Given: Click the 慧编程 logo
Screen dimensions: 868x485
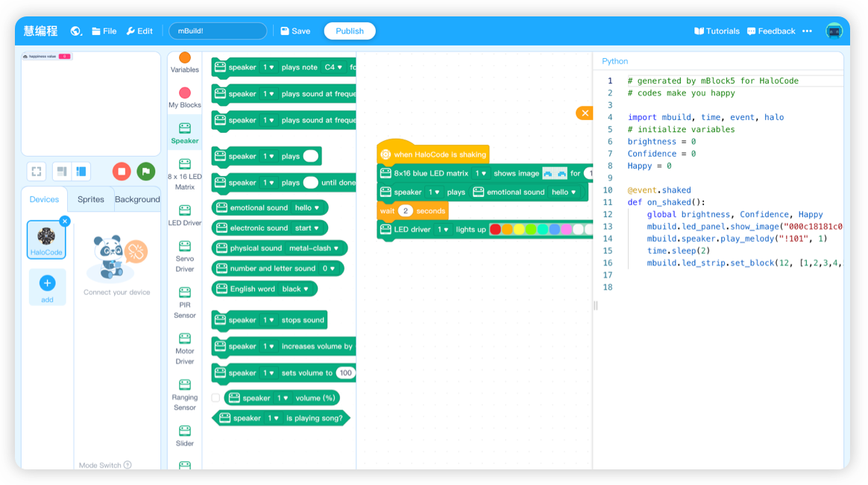Looking at the screenshot, I should 40,31.
